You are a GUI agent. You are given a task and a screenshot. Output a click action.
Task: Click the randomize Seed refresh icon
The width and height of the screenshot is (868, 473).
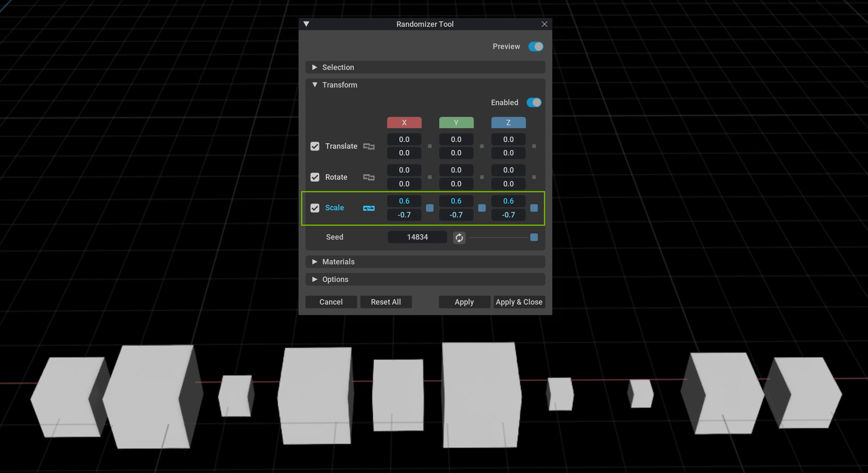459,236
